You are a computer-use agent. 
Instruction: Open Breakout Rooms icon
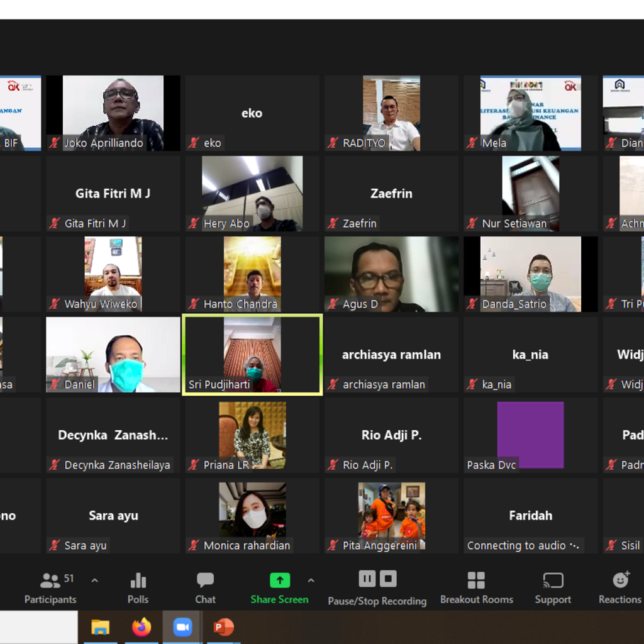tap(476, 580)
